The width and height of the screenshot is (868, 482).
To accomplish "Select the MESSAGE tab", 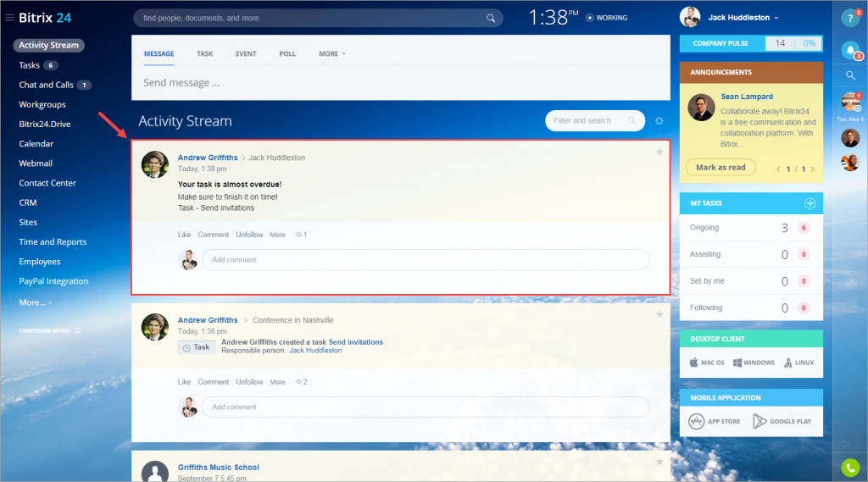I will (159, 53).
